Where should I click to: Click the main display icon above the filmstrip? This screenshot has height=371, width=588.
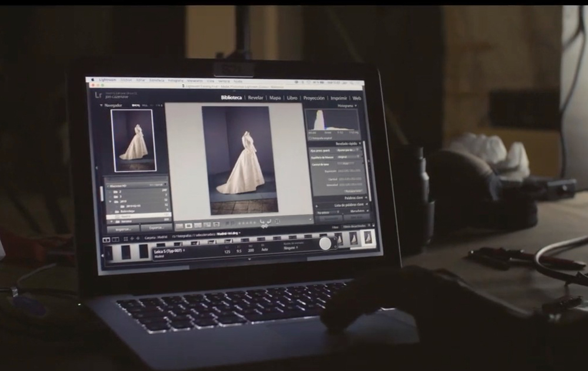107,238
